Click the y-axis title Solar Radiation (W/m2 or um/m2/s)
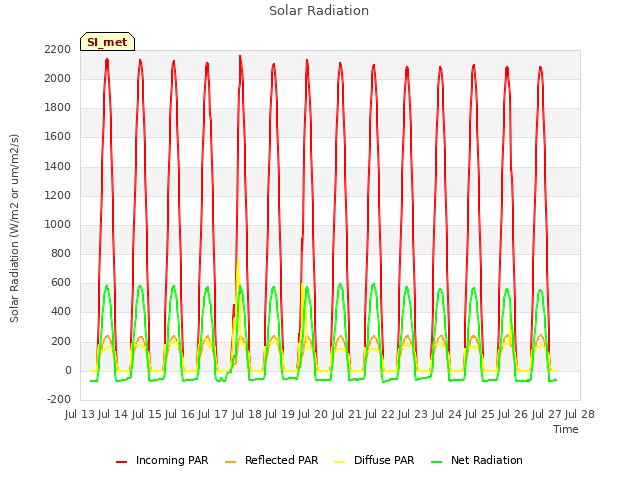 coord(14,228)
